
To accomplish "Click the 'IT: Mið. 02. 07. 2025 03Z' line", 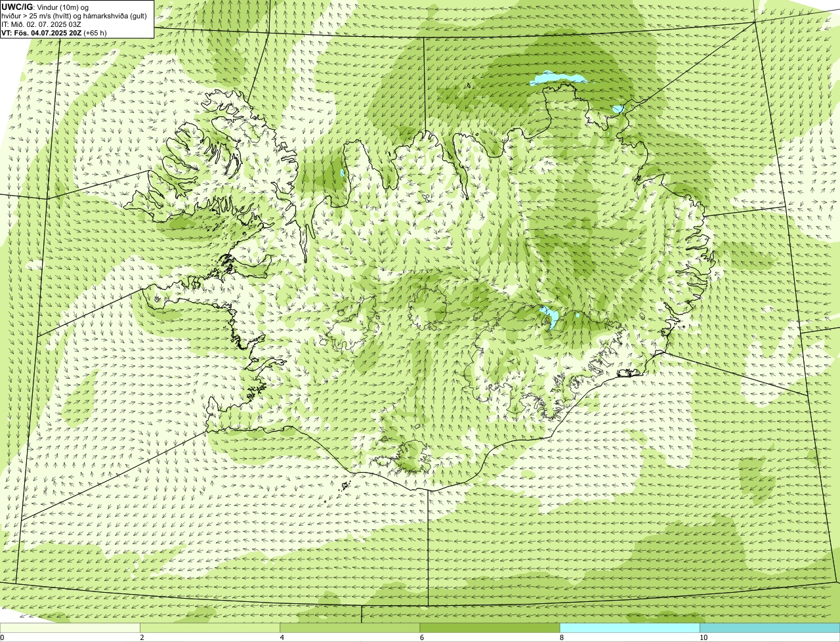I will [41, 24].
